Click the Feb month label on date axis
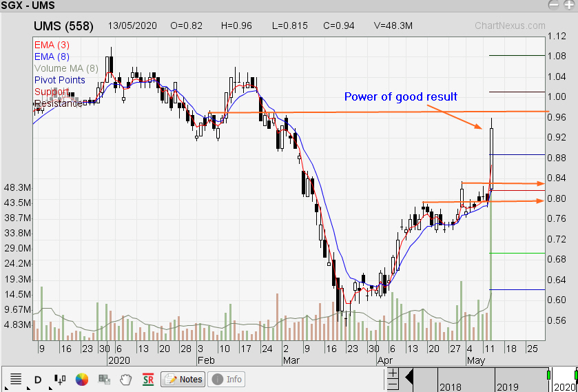 click(x=206, y=360)
